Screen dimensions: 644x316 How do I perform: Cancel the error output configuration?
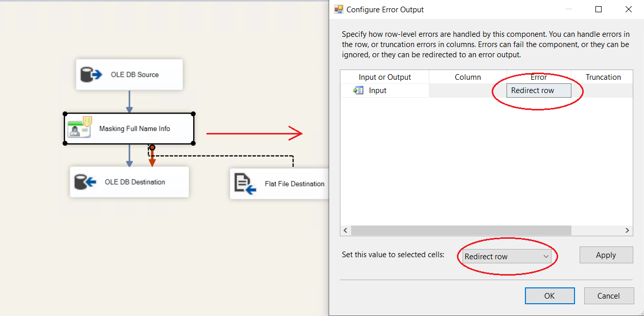point(609,296)
